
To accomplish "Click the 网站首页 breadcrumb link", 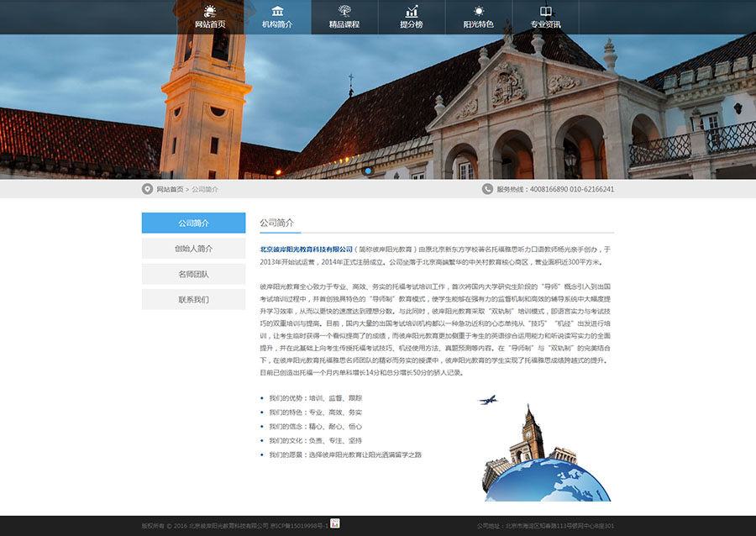I will pyautogui.click(x=170, y=189).
